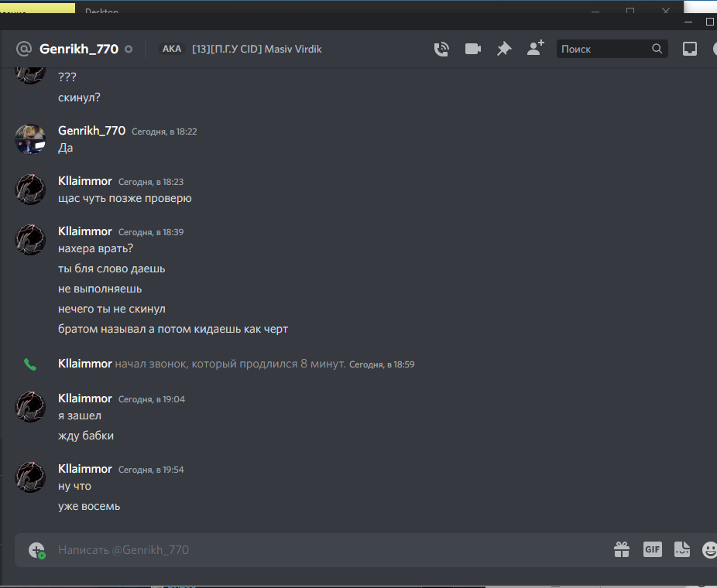Image resolution: width=717 pixels, height=588 pixels.
Task: Open Genrikh_770 profile from header name
Action: click(x=79, y=49)
